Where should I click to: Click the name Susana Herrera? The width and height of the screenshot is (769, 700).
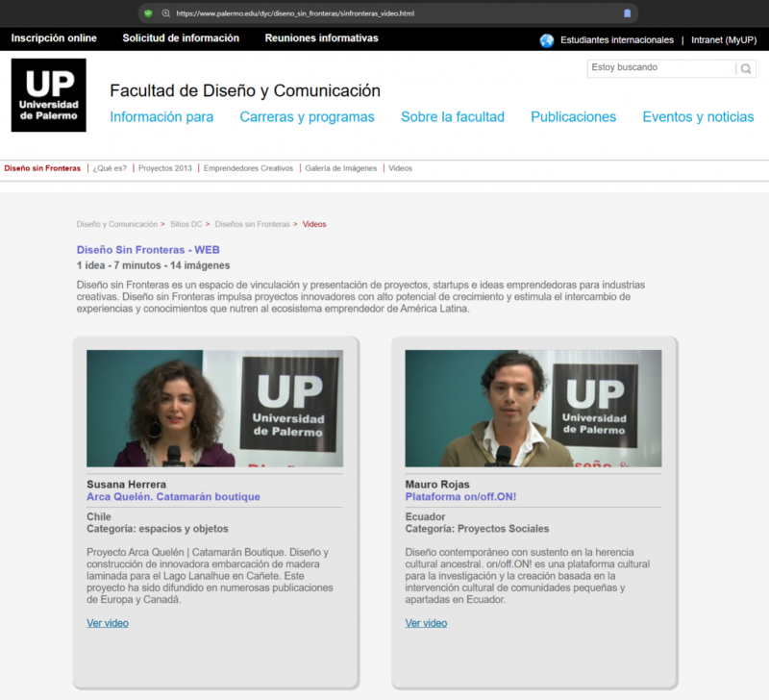126,485
